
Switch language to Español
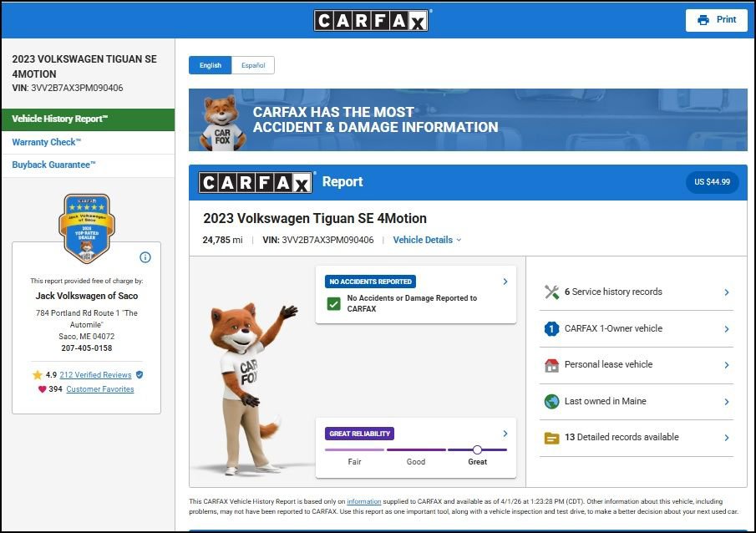tap(252, 65)
